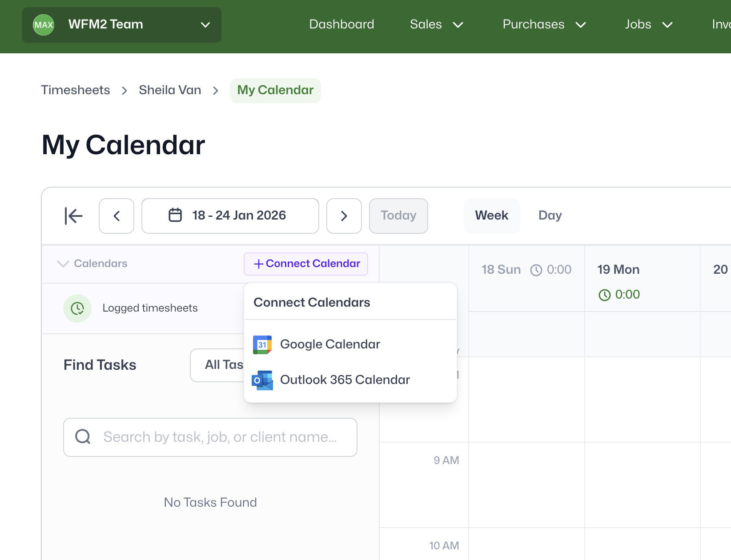
Task: Collapse the Calendars section
Action: click(x=63, y=264)
